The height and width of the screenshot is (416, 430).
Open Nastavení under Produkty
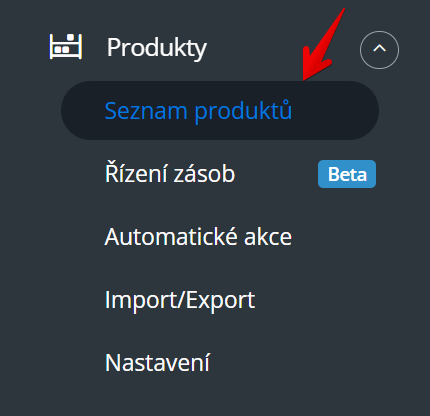[157, 363]
